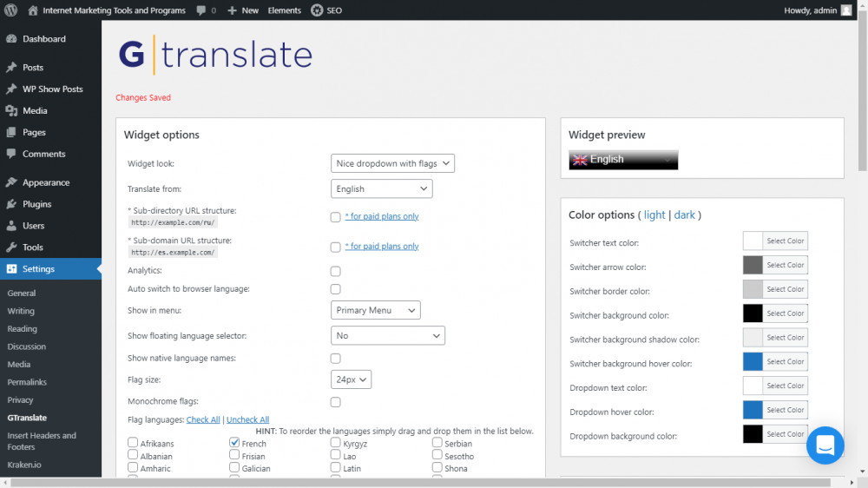Pick the Dropdown background color swatch

coord(753,433)
